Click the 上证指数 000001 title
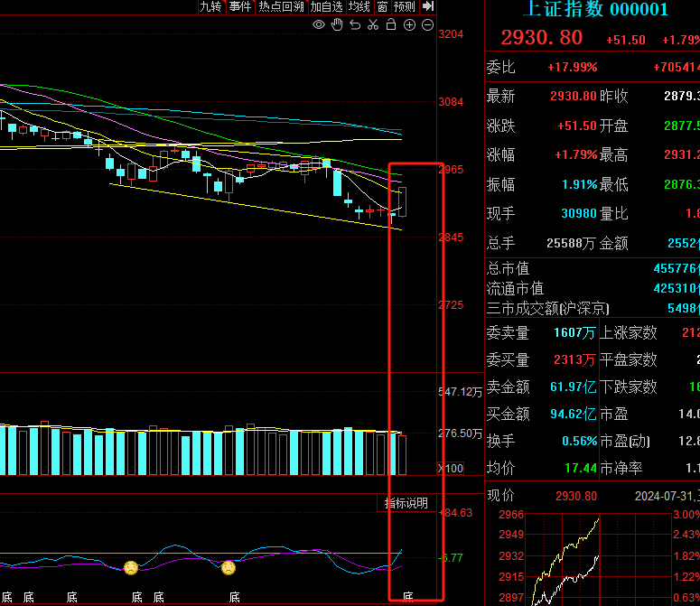Screen dimensions: 700x606 tap(595, 10)
